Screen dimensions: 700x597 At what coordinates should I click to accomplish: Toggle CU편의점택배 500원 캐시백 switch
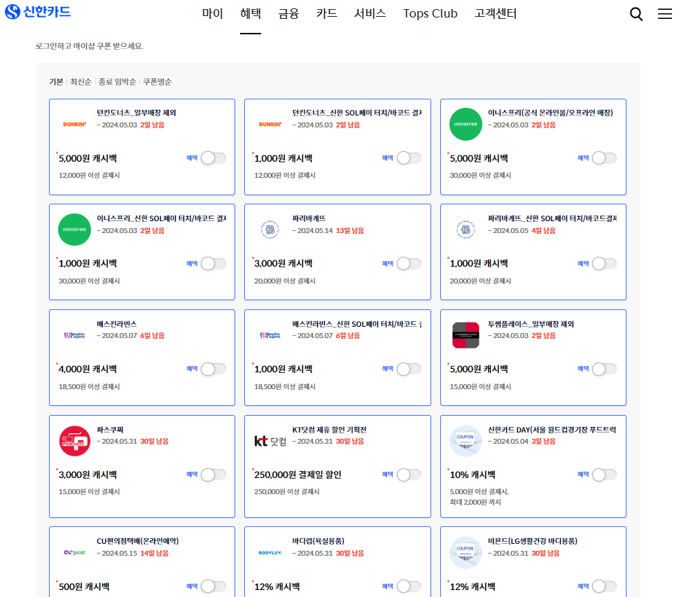[213, 587]
